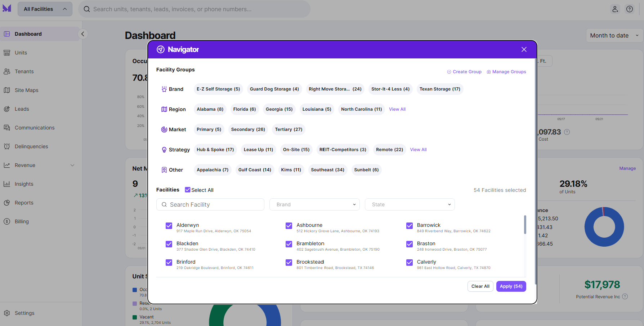Click the facilities list scrollbar
644x326 pixels.
525,225
